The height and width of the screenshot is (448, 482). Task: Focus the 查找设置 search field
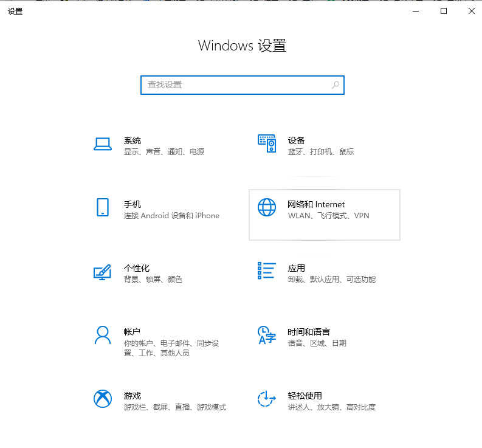[x=237, y=85]
